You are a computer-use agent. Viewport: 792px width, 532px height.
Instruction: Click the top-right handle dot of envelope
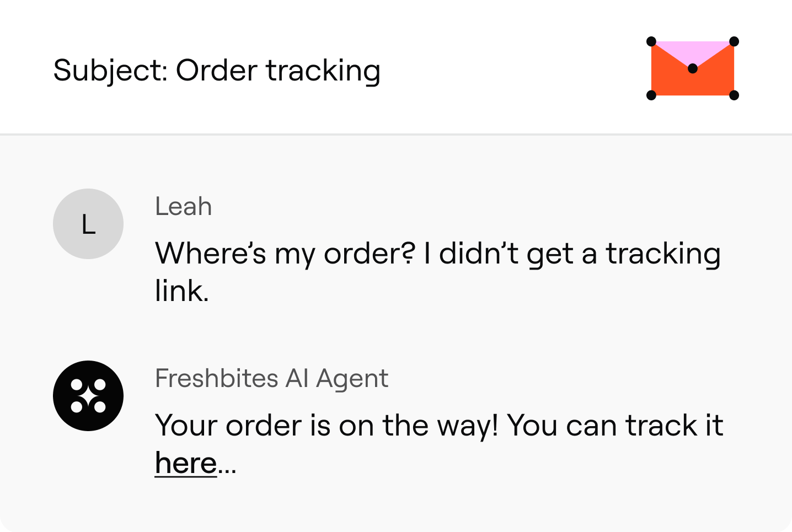[x=734, y=41]
